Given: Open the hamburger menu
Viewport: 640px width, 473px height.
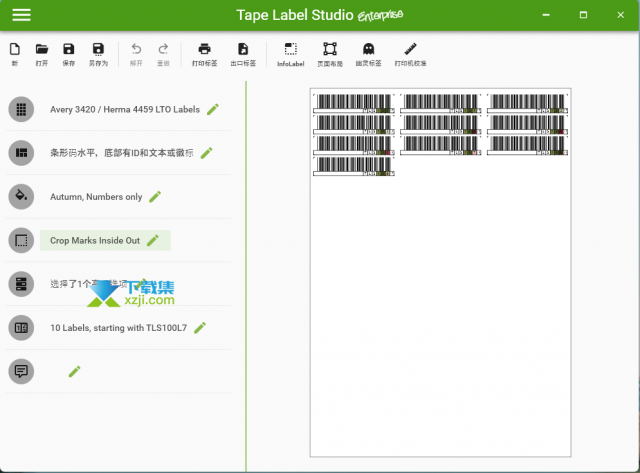Looking at the screenshot, I should [x=21, y=15].
